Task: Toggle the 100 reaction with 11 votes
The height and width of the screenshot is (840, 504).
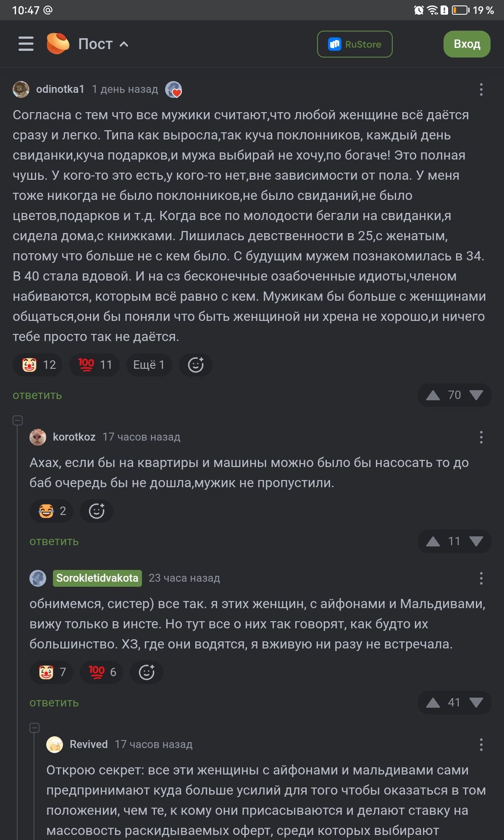Action: point(94,365)
